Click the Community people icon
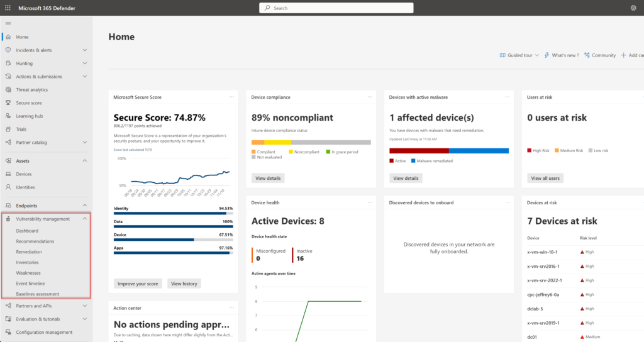This screenshot has width=644, height=342. pos(587,55)
